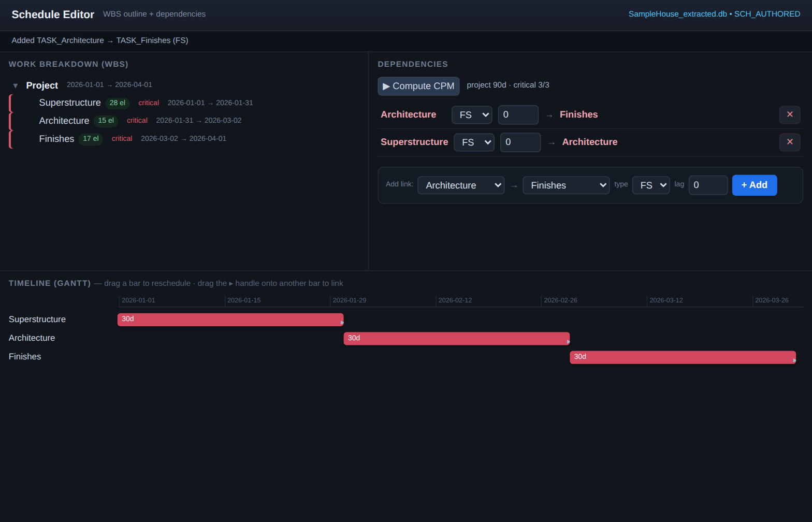
Task: Click the link handle on Architecture bar
Action: pyautogui.click(x=568, y=341)
